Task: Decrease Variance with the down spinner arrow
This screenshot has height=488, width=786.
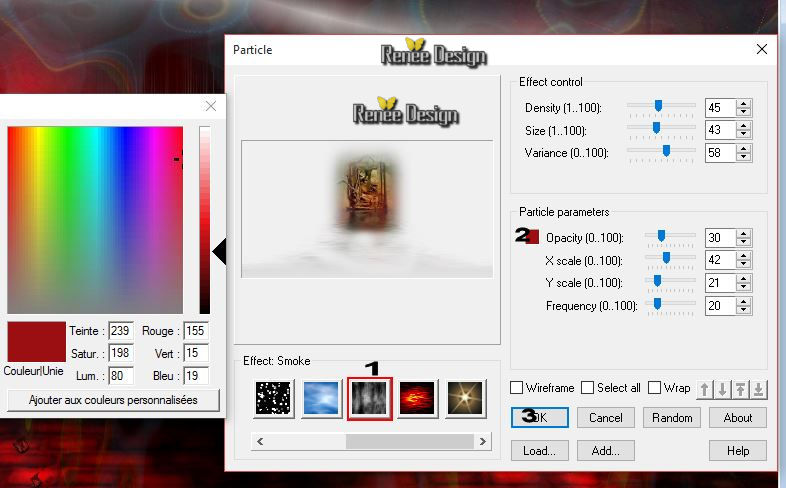Action: click(744, 157)
